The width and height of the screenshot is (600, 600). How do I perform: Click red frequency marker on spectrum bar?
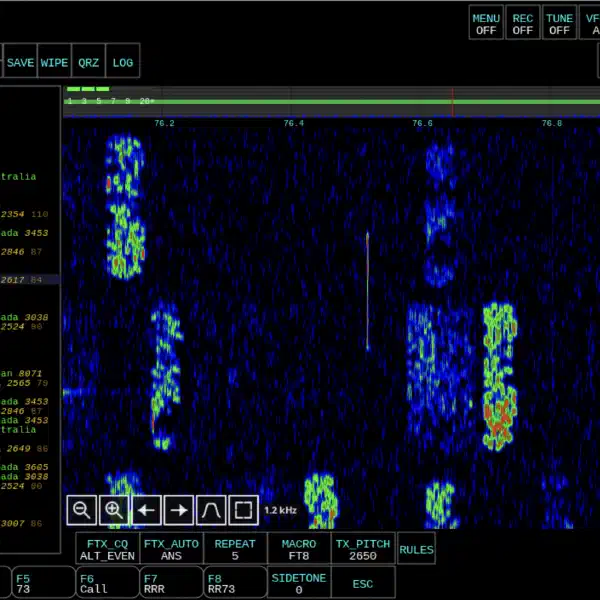click(453, 102)
